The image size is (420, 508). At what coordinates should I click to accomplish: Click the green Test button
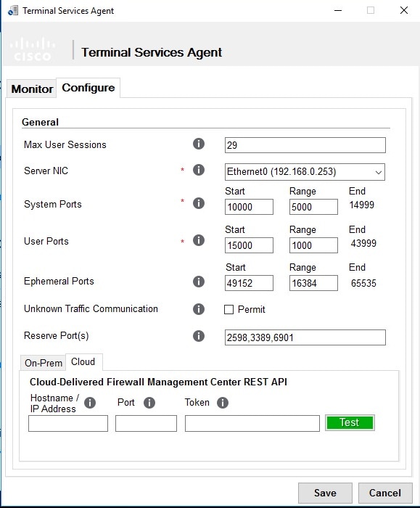point(350,422)
